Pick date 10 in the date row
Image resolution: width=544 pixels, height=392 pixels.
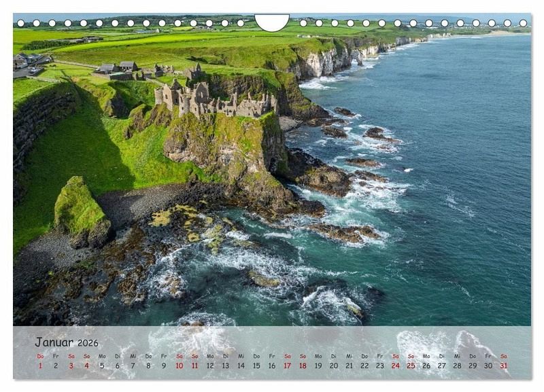(179, 366)
